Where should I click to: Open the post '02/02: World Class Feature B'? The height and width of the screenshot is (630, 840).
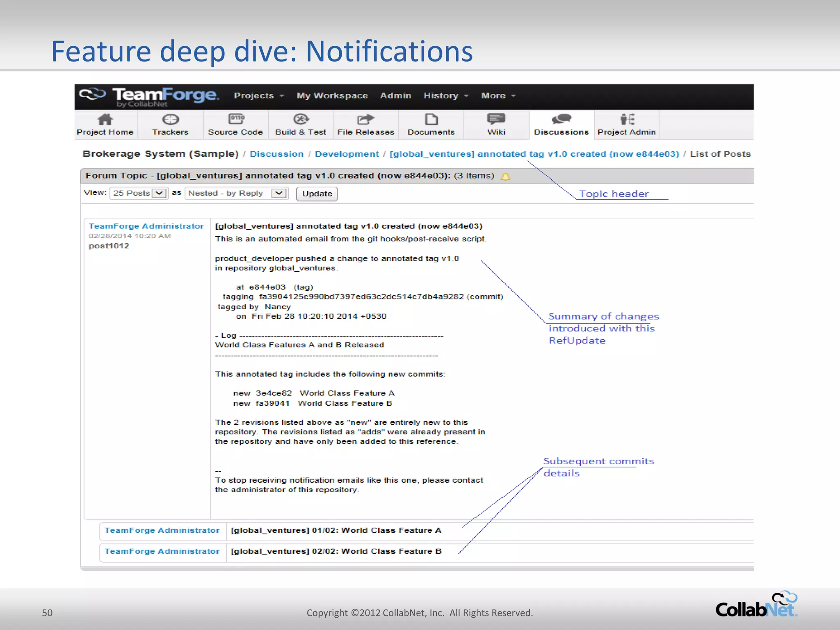click(336, 551)
